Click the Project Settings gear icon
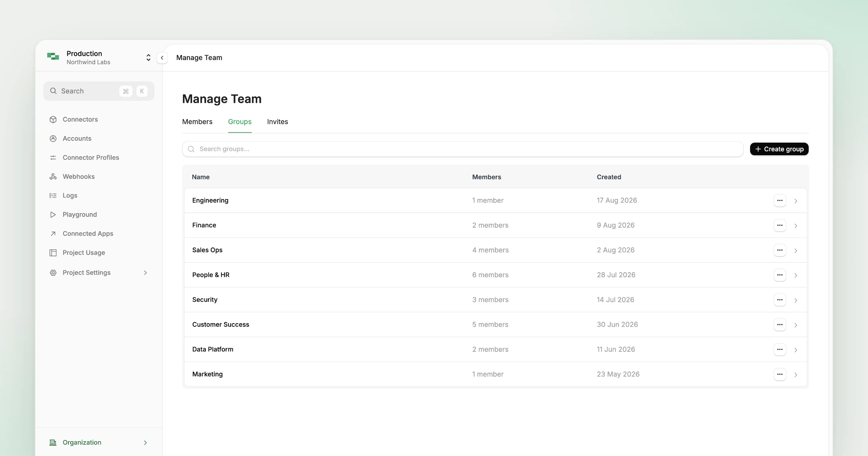The width and height of the screenshot is (868, 456). click(x=53, y=273)
